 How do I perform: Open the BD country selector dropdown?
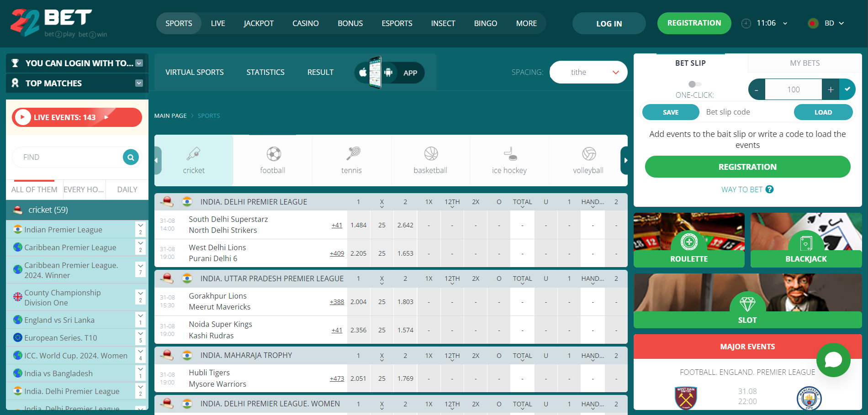coord(827,23)
